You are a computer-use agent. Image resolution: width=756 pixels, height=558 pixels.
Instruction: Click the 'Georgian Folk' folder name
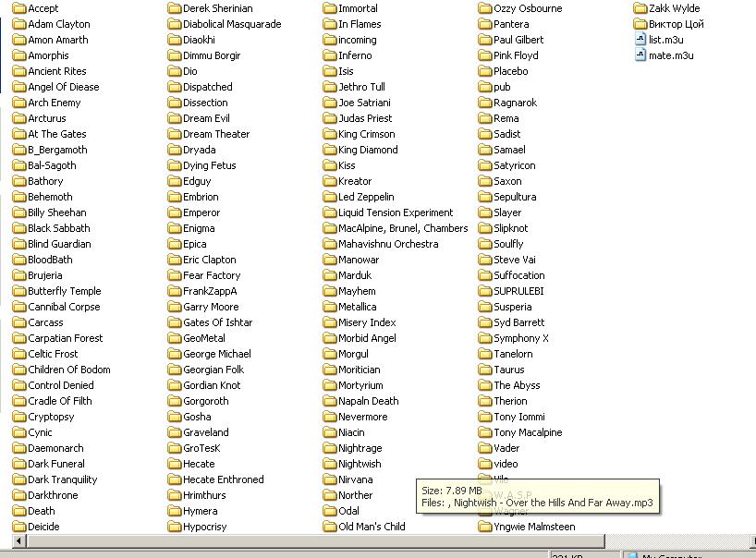(213, 370)
